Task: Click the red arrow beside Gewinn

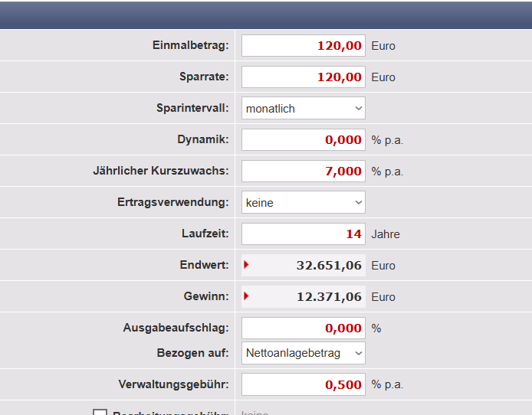Action: click(246, 296)
